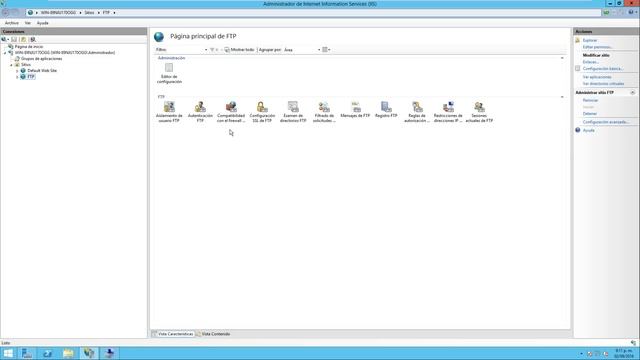Open Examen de directorios FTP
This screenshot has height=360, width=640.
pyautogui.click(x=293, y=112)
